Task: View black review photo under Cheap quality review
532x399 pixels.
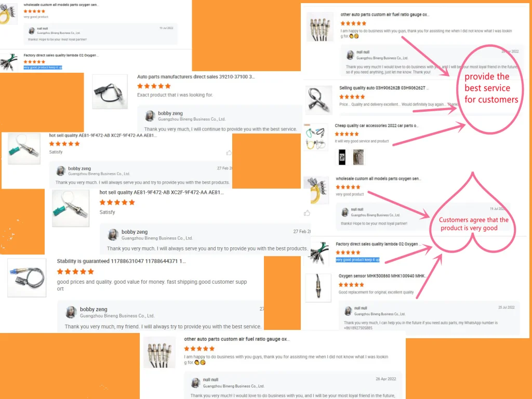Action: click(342, 157)
